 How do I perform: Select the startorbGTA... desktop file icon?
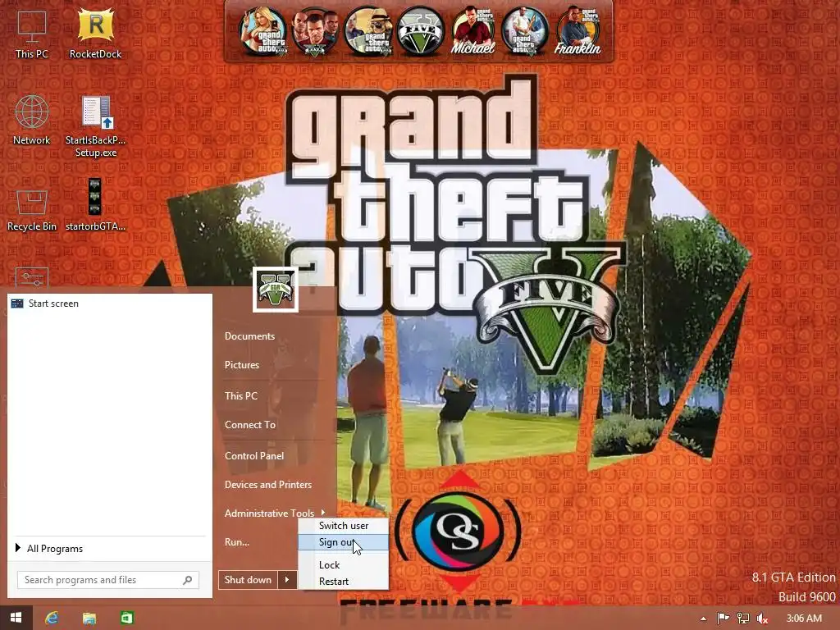click(95, 204)
